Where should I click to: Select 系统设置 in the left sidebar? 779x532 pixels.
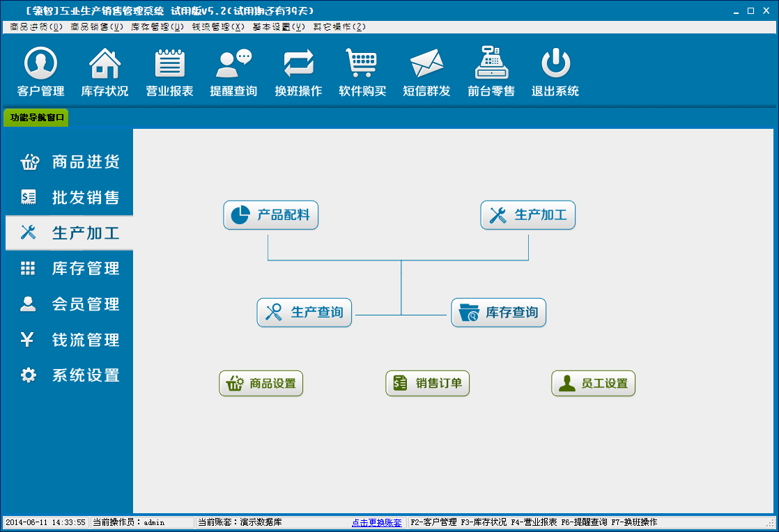coord(69,375)
